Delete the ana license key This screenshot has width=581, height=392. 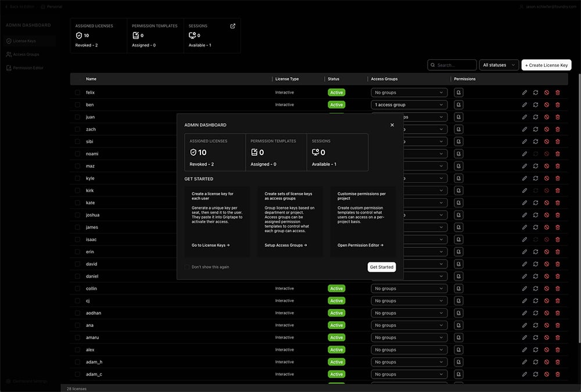pos(558,325)
